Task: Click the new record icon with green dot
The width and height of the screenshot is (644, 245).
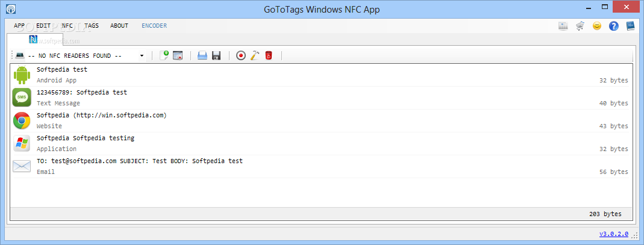Action: click(164, 55)
